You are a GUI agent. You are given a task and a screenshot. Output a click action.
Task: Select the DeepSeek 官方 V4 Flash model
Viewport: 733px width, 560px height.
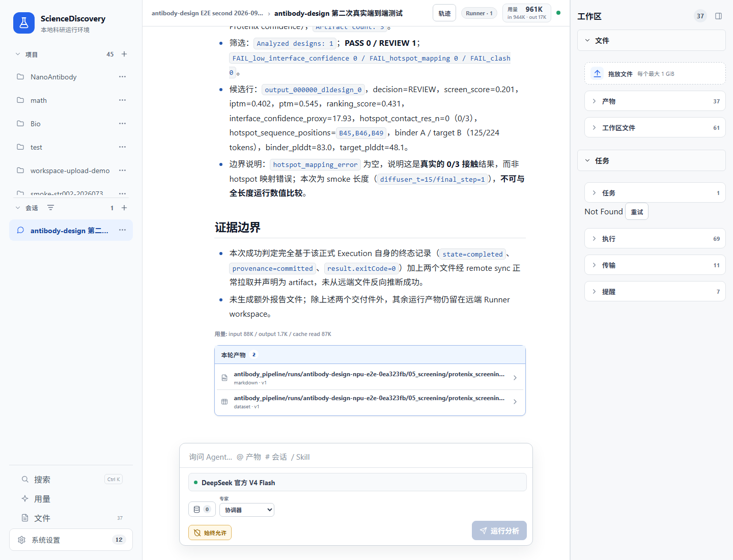(357, 482)
